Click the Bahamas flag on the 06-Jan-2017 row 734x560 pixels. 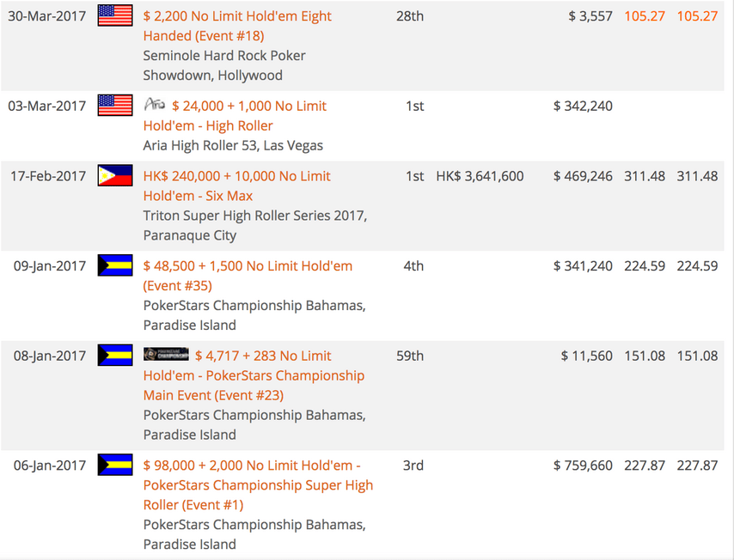pyautogui.click(x=115, y=465)
